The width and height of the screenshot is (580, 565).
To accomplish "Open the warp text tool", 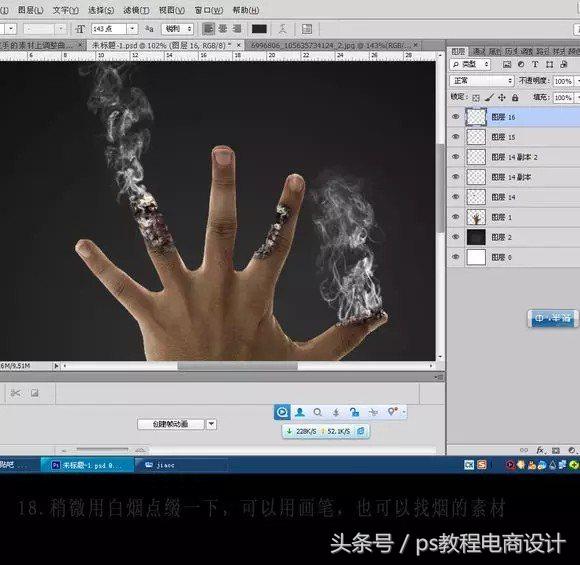I will (283, 29).
